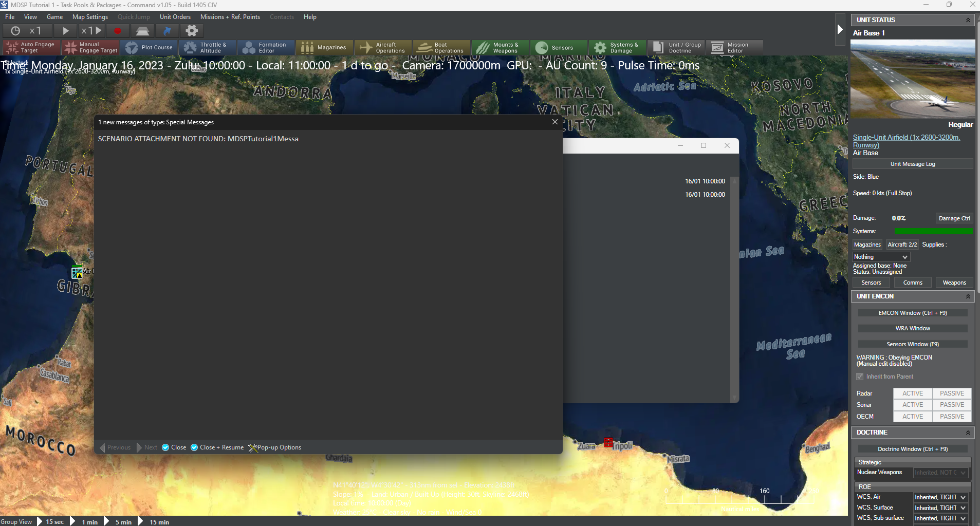The height and width of the screenshot is (526, 980).
Task: Open the Magazines panel
Action: [324, 47]
